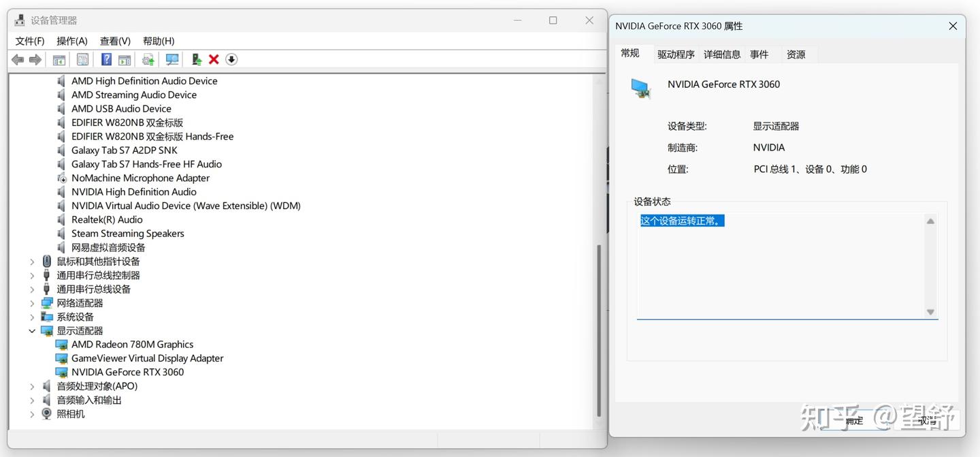This screenshot has width=980, height=457.
Task: Select Galaxy Tab S7 A2DP SNK
Action: (x=125, y=151)
